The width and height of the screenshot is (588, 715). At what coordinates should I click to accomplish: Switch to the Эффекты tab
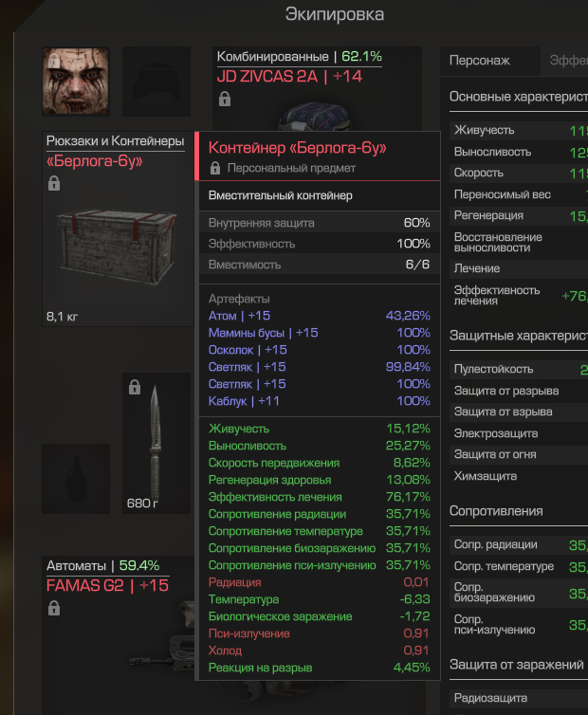click(x=564, y=61)
